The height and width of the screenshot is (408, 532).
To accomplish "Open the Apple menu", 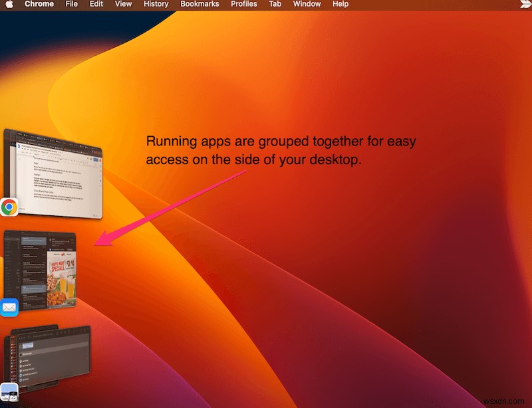I will (x=9, y=4).
